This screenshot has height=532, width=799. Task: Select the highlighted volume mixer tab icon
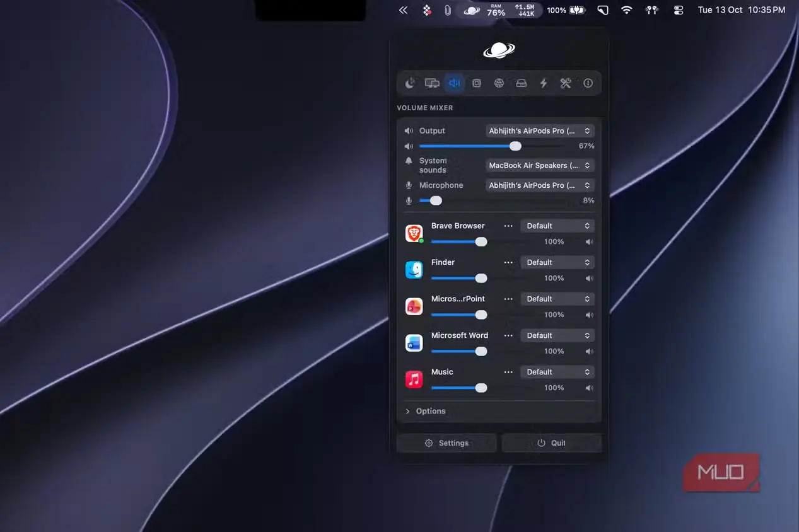pyautogui.click(x=454, y=83)
